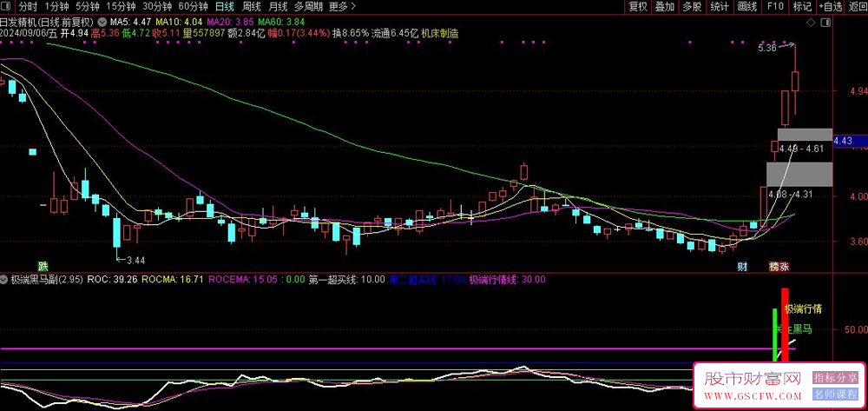This screenshot has width=868, height=411.
Task: Click the yellow 极端行情 signal label
Action: pyautogui.click(x=803, y=308)
